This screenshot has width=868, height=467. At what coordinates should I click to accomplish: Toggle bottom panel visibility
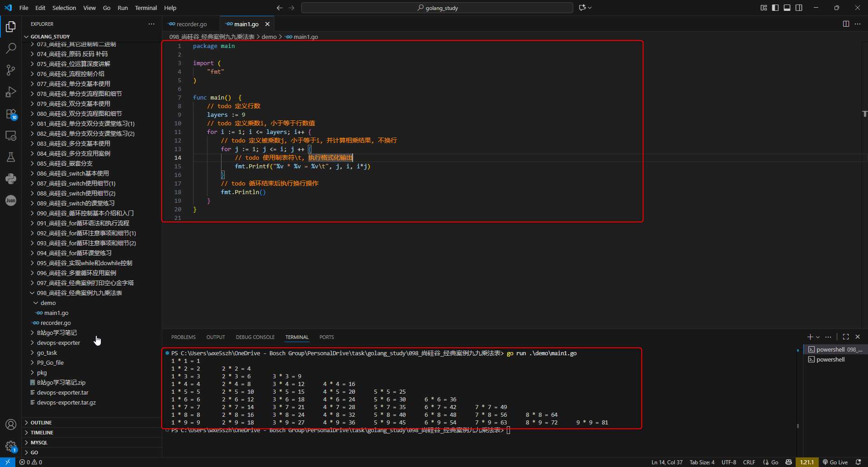click(x=787, y=8)
